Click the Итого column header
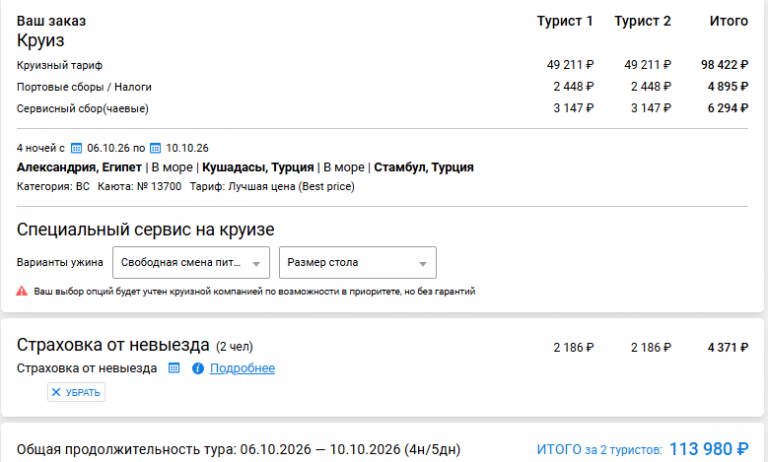This screenshot has width=768, height=462. 729,21
